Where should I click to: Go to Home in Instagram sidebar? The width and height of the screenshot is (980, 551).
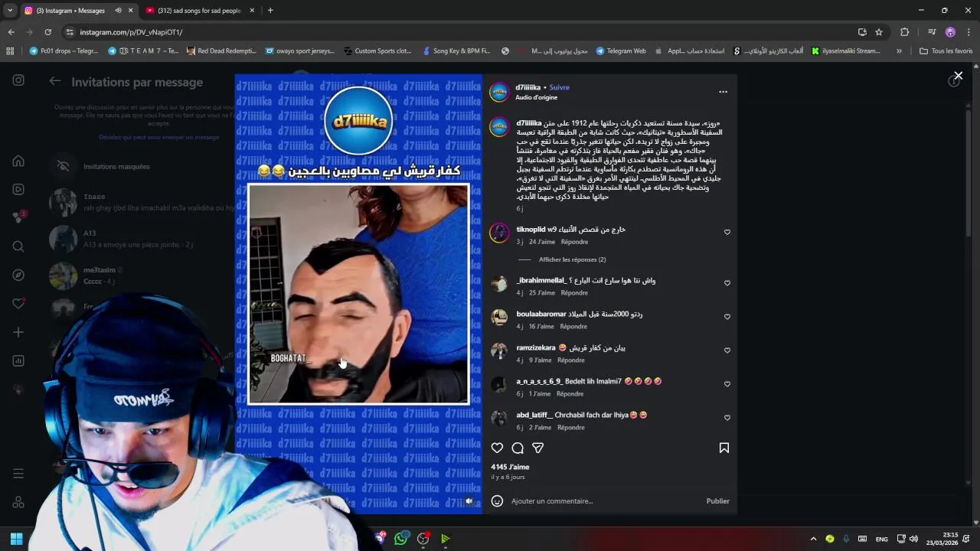pyautogui.click(x=18, y=161)
